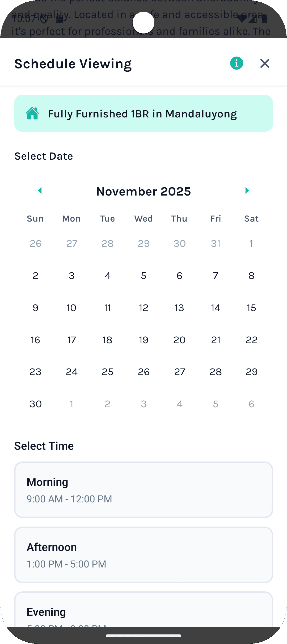
Task: Pick November 30 as the viewing date
Action: (x=35, y=404)
